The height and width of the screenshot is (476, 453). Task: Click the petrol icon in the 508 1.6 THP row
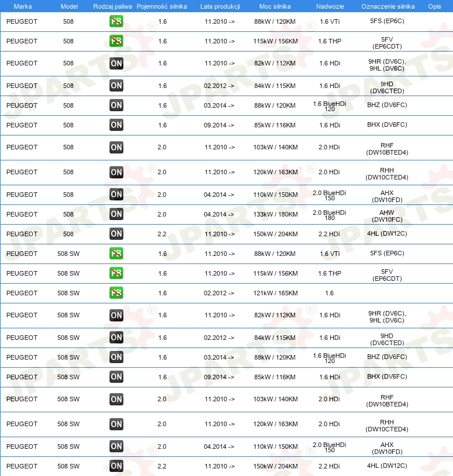(x=116, y=41)
